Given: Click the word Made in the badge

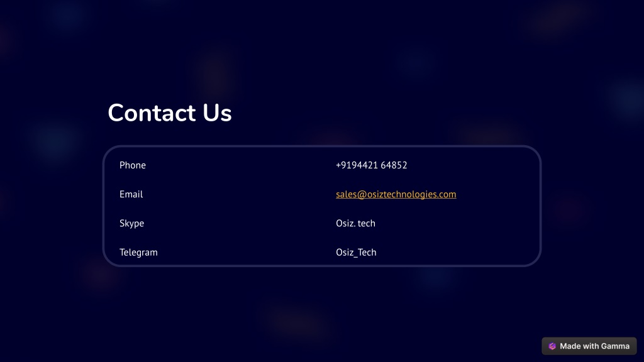Looking at the screenshot, I should pos(570,346).
